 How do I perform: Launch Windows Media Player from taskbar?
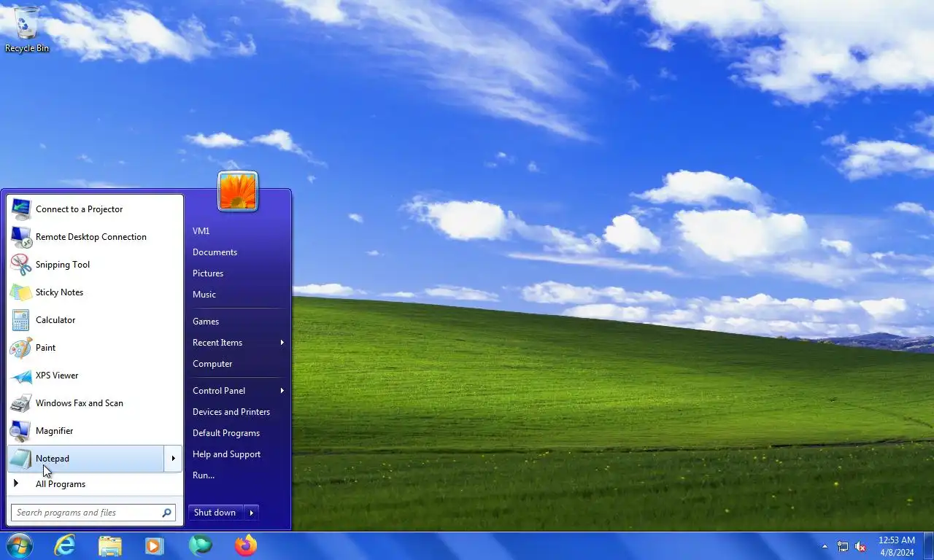click(x=154, y=545)
